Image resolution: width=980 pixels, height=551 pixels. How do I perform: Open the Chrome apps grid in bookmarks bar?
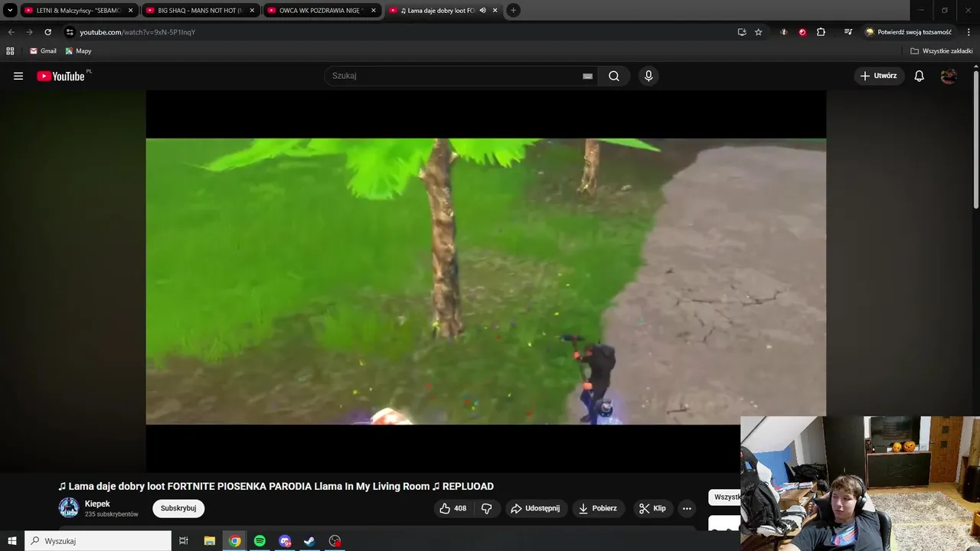coord(10,51)
